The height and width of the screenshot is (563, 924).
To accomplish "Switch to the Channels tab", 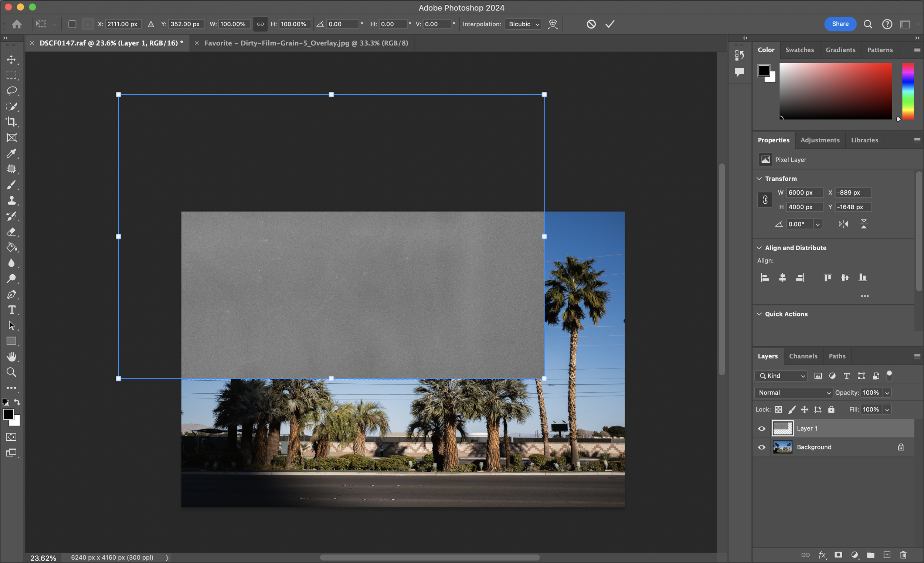I will click(803, 356).
